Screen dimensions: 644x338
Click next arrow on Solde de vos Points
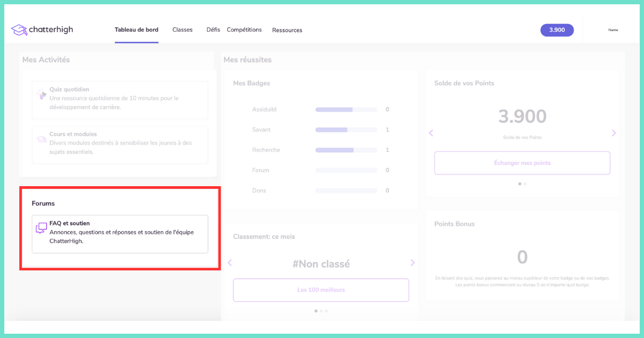[613, 133]
